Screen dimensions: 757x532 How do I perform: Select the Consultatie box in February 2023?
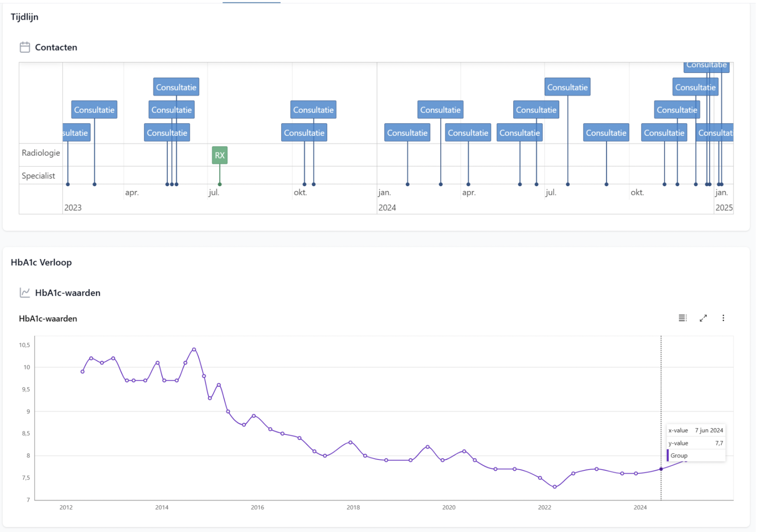(94, 109)
